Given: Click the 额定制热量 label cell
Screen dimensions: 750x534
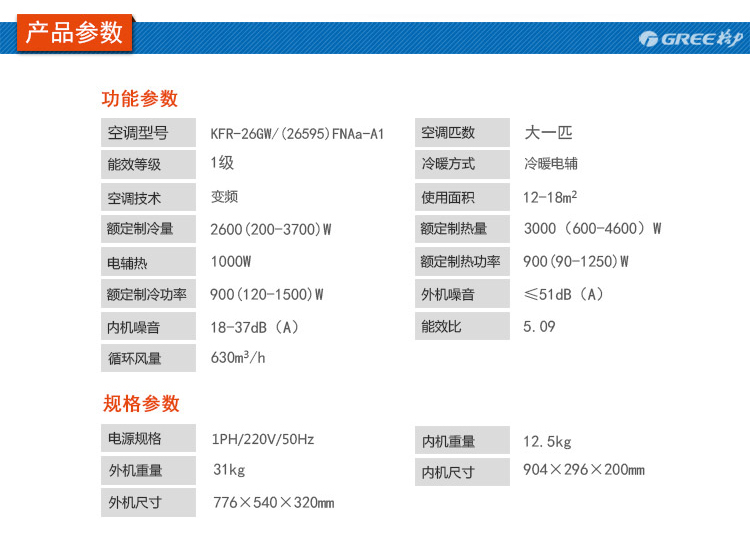Looking at the screenshot, I should (x=462, y=229).
